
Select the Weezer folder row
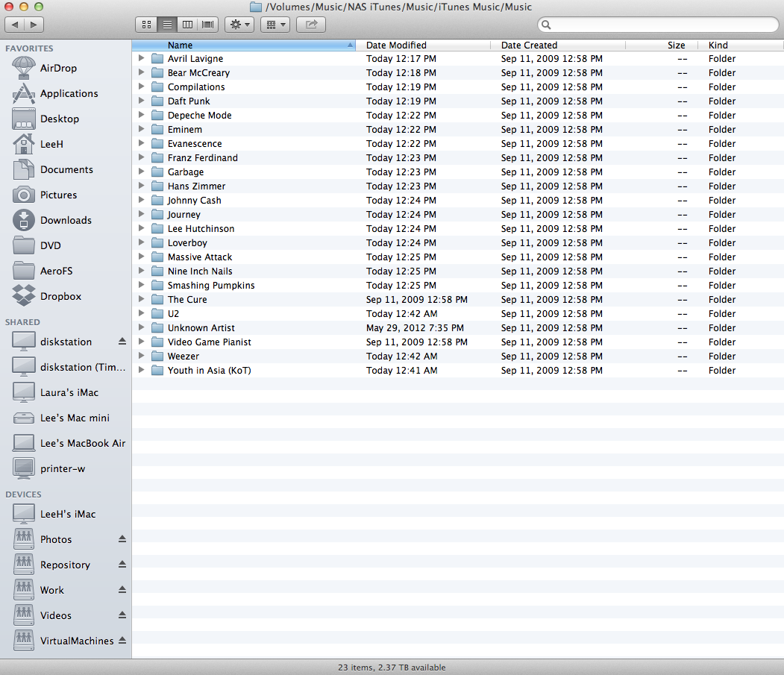(457, 356)
